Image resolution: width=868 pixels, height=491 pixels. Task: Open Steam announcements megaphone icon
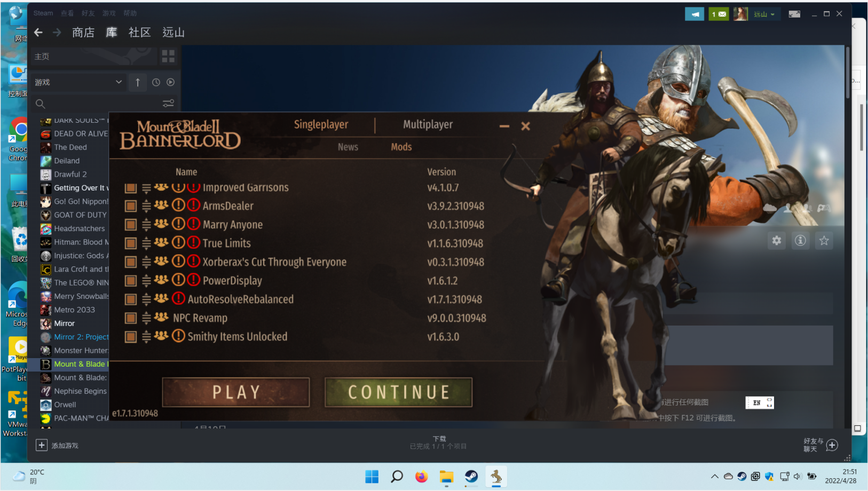(695, 14)
